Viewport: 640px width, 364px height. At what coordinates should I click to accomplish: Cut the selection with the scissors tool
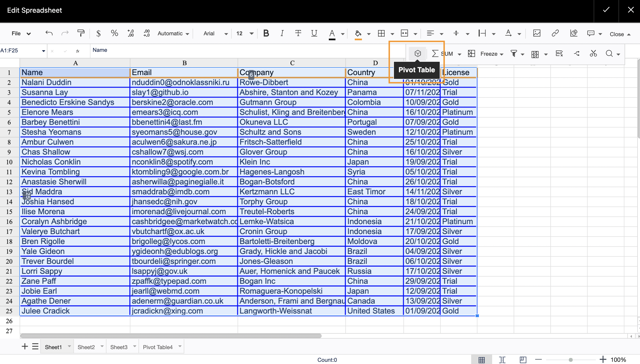click(593, 54)
